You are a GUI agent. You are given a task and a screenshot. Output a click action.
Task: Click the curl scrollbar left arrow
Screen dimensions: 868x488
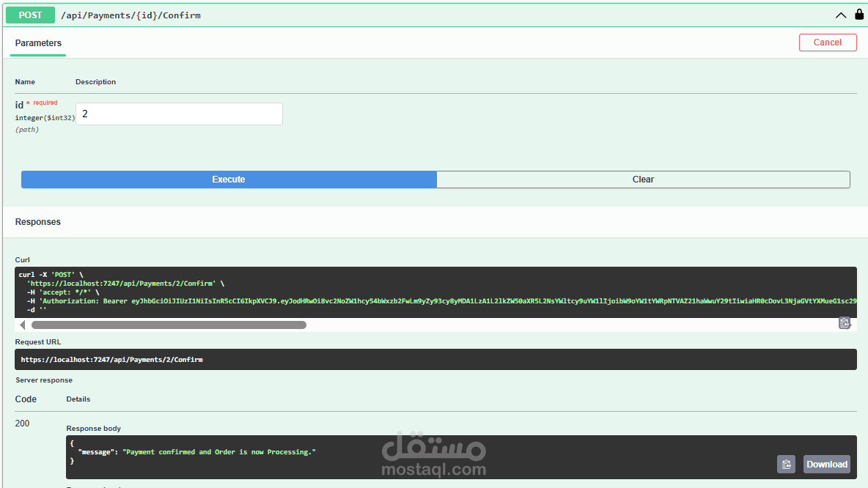point(23,325)
